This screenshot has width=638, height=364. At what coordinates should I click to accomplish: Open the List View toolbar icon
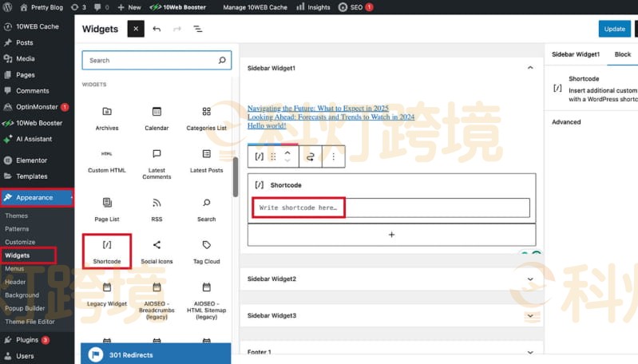tap(197, 29)
